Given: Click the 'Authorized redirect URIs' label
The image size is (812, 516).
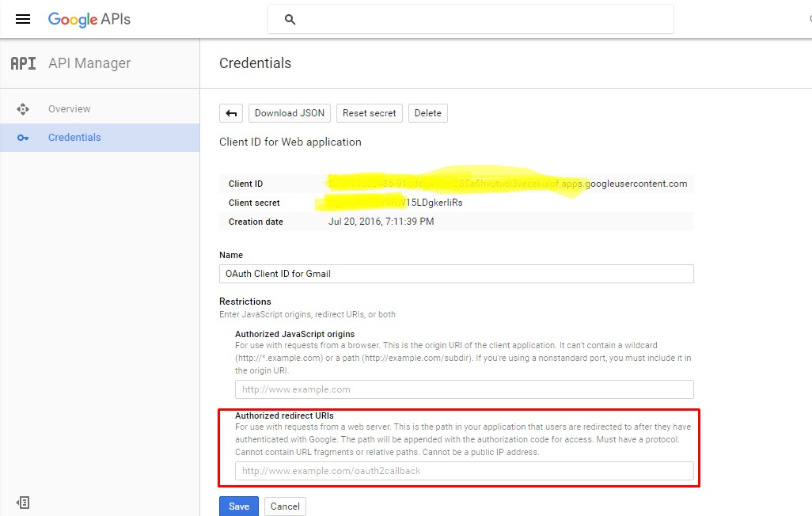Looking at the screenshot, I should pyautogui.click(x=284, y=415).
